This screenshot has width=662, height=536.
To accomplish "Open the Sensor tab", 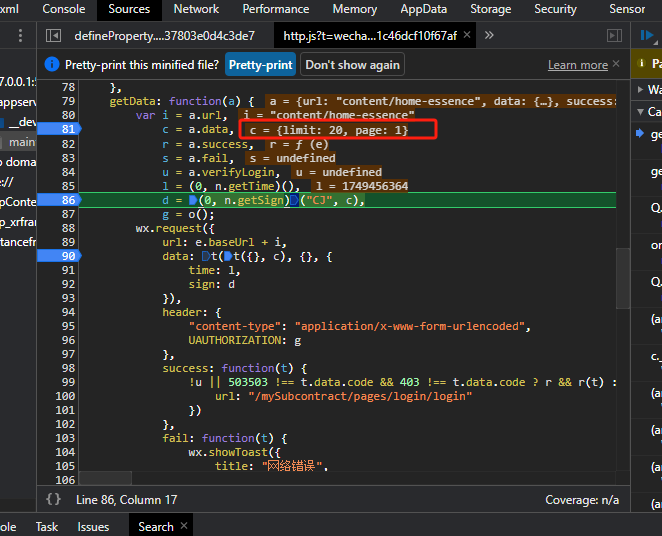I will (x=627, y=9).
